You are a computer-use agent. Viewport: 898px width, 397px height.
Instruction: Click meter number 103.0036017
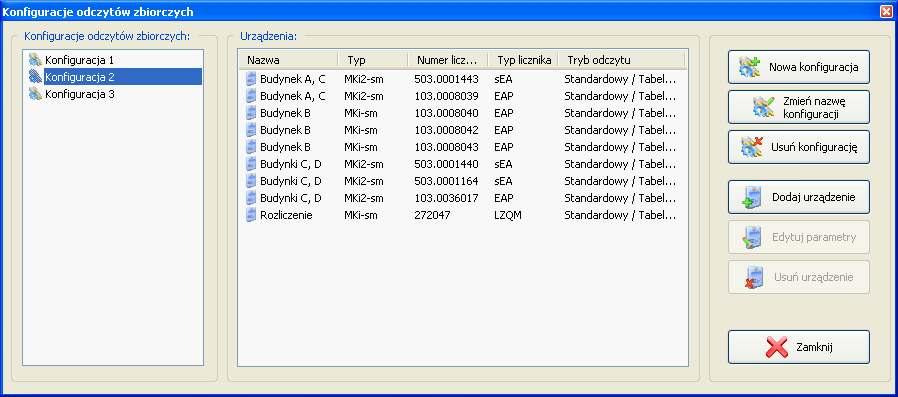(x=446, y=198)
